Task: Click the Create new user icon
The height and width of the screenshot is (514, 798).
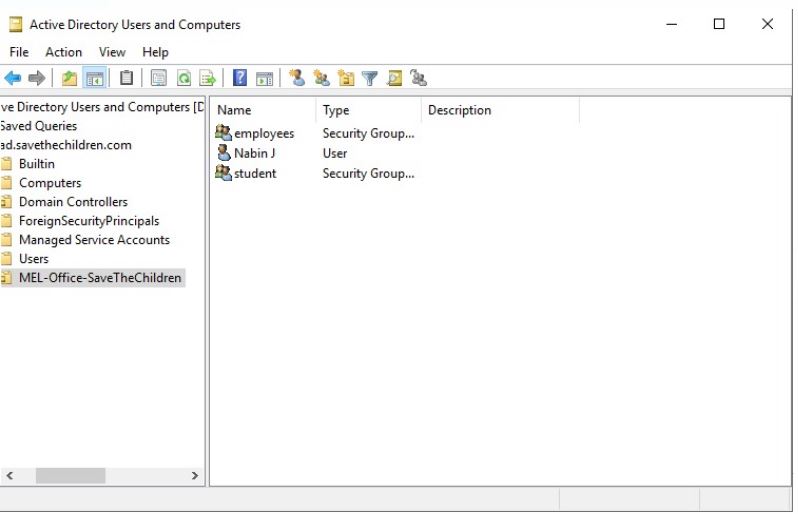Action: 297,78
